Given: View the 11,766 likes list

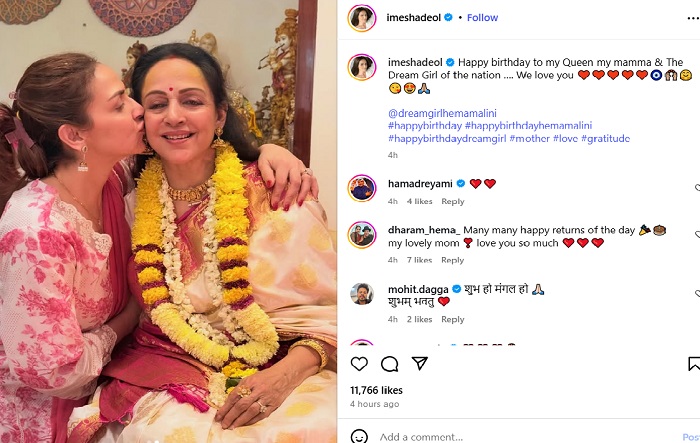Looking at the screenshot, I should pyautogui.click(x=376, y=390).
